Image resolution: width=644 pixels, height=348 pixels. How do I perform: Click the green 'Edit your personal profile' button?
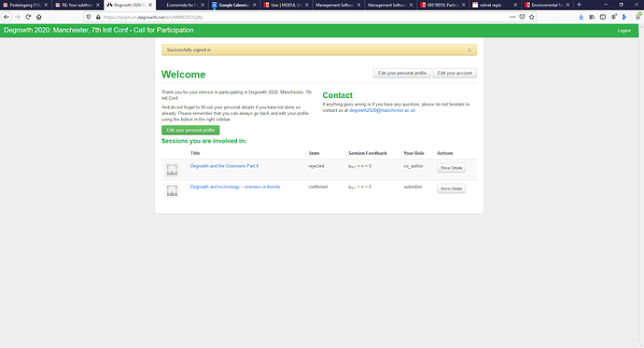click(190, 130)
